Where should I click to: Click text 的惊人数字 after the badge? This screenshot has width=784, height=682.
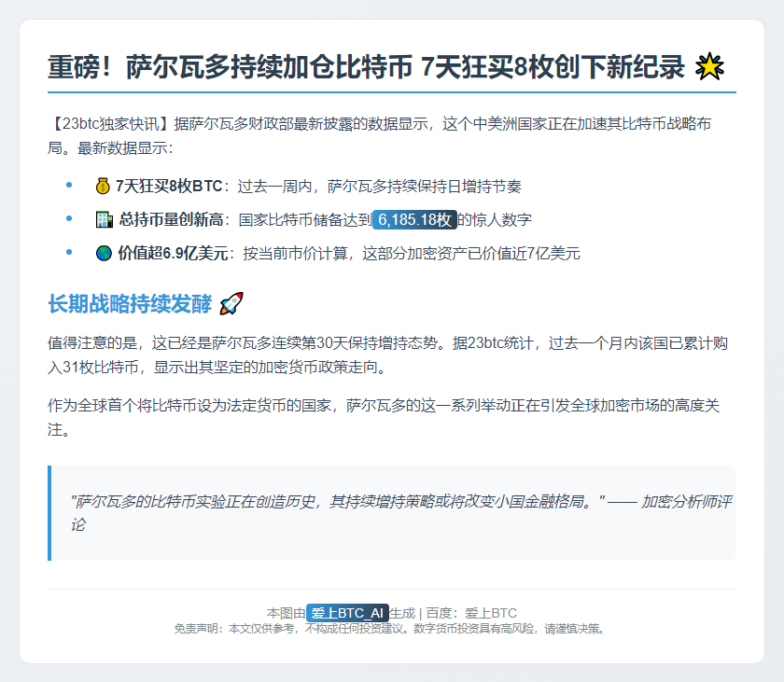(495, 219)
